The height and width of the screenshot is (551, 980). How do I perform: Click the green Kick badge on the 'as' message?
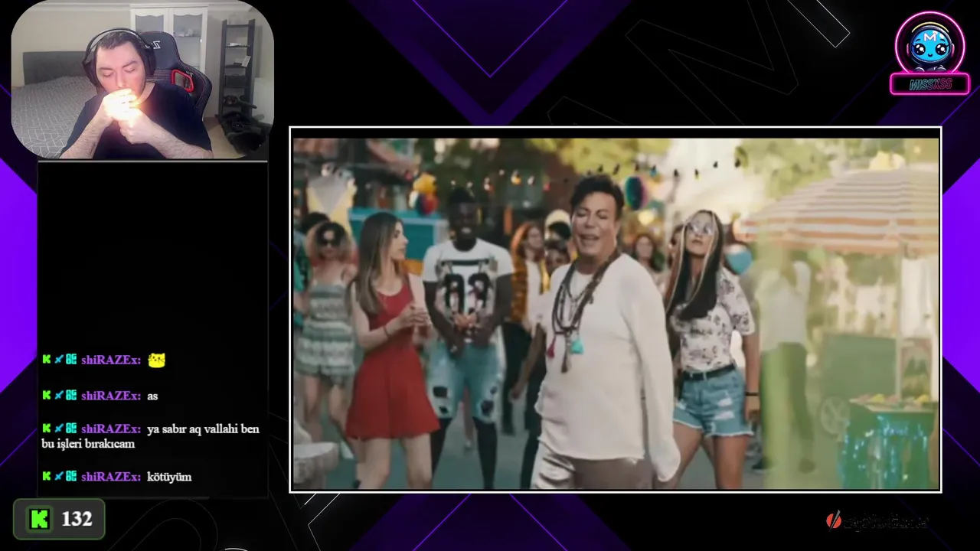pos(47,395)
